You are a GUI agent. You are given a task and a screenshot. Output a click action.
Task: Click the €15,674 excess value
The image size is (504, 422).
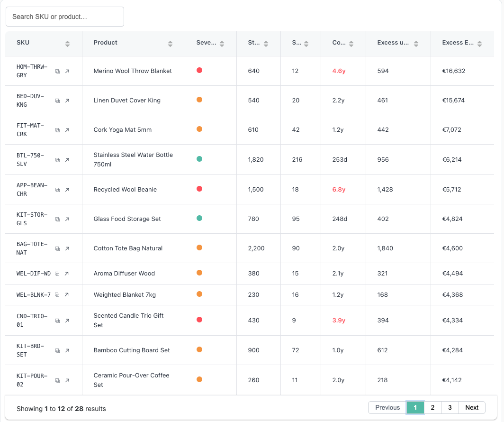(453, 101)
